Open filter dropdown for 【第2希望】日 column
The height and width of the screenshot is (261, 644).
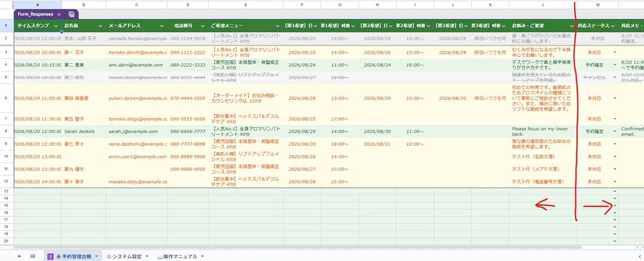390,25
